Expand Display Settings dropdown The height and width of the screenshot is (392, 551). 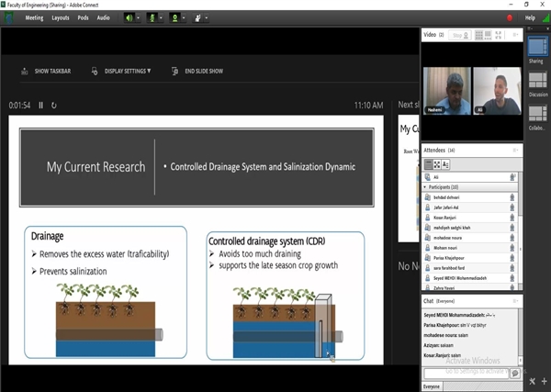click(127, 71)
